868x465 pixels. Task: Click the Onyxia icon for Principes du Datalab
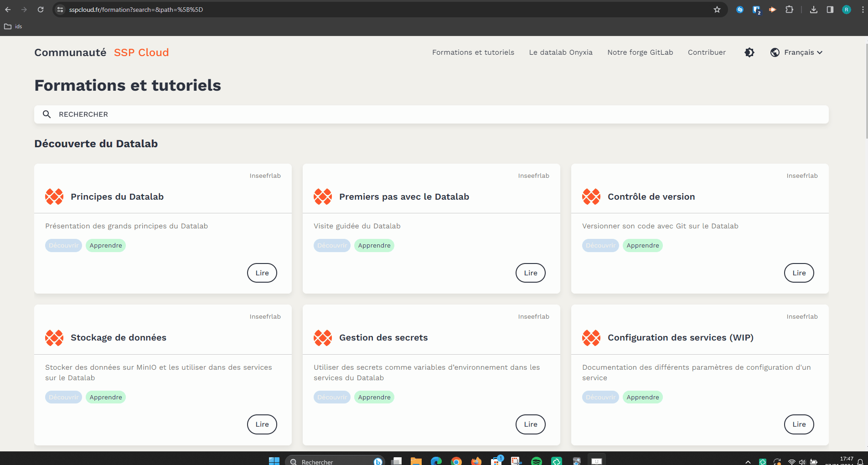[x=54, y=197]
